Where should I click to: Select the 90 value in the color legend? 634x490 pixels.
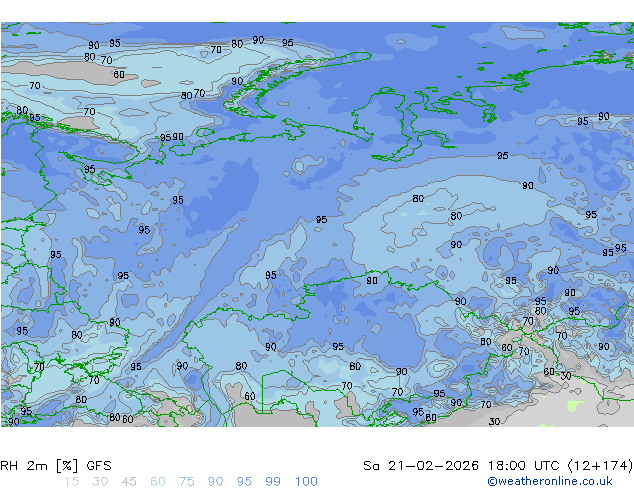(x=216, y=482)
